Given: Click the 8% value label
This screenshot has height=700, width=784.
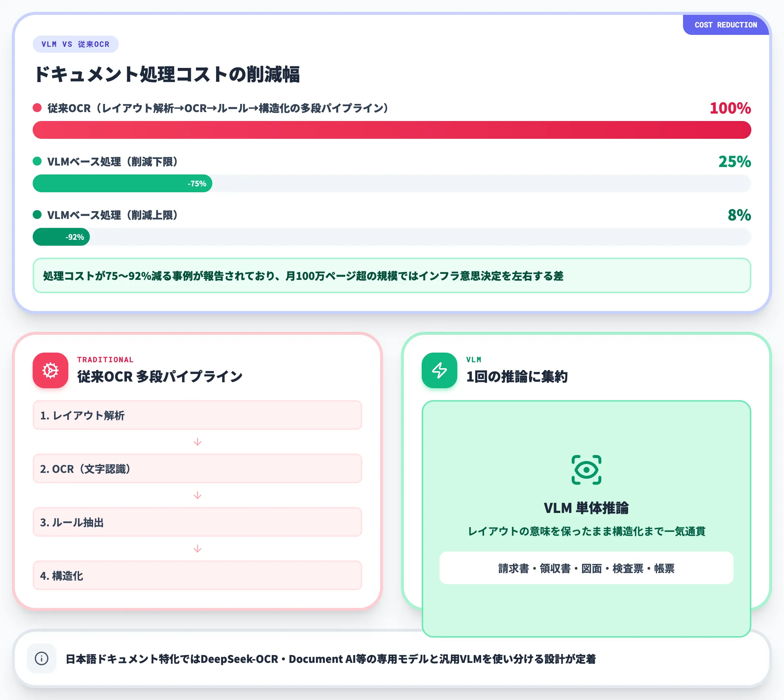Looking at the screenshot, I should (x=739, y=215).
